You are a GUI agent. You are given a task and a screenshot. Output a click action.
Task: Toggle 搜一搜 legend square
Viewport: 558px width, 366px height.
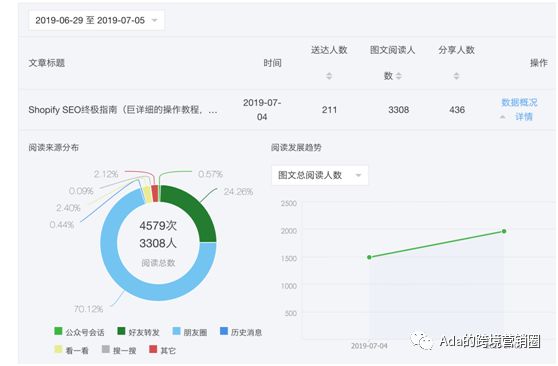(106, 349)
